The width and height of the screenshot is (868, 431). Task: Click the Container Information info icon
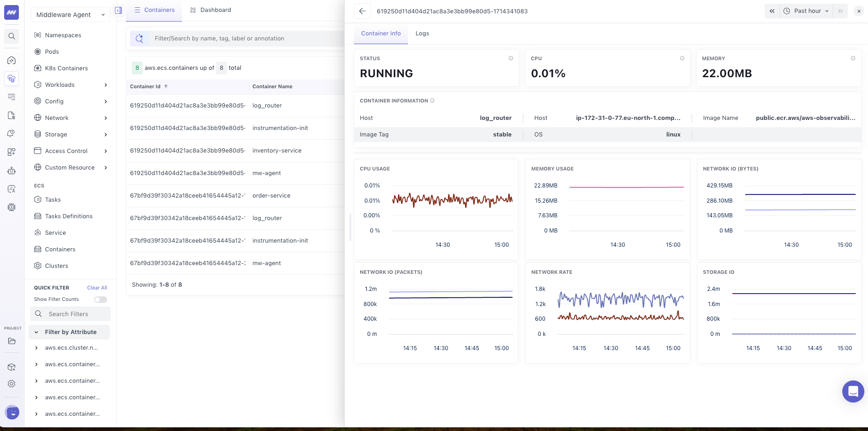click(432, 101)
